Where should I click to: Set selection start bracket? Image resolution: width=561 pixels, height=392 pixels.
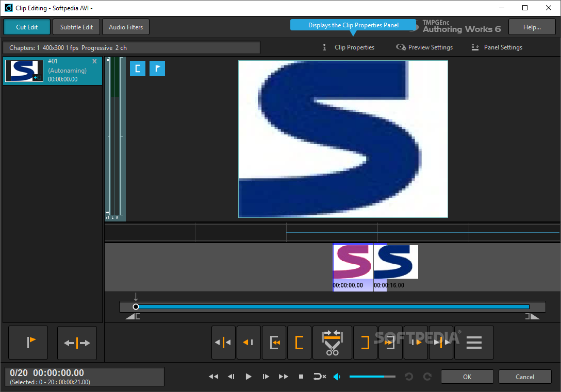[300, 343]
